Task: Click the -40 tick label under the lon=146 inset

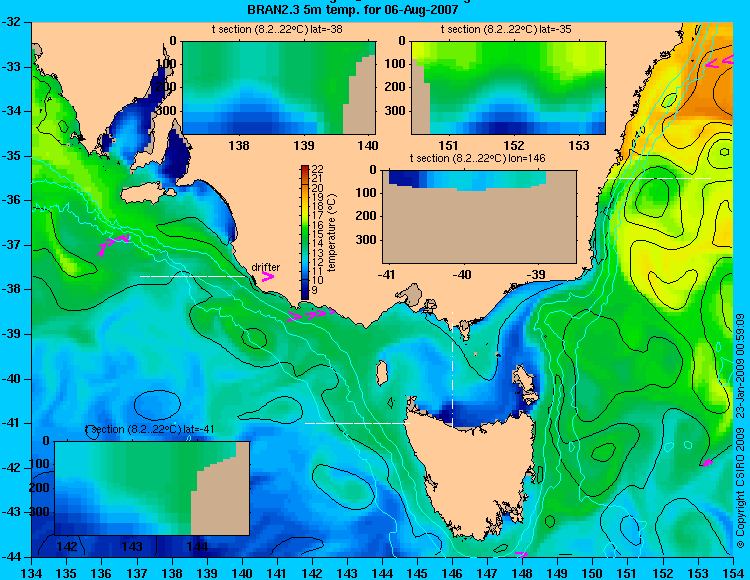Action: pyautogui.click(x=462, y=274)
